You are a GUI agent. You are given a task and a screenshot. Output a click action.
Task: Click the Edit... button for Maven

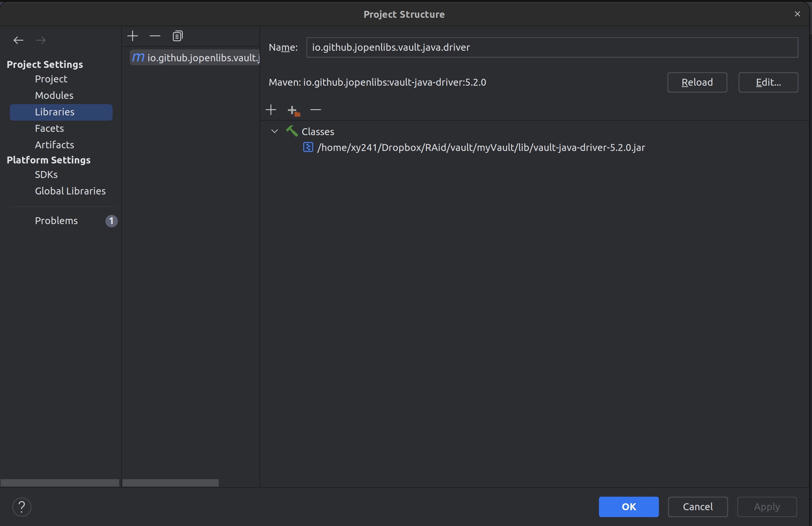click(768, 82)
